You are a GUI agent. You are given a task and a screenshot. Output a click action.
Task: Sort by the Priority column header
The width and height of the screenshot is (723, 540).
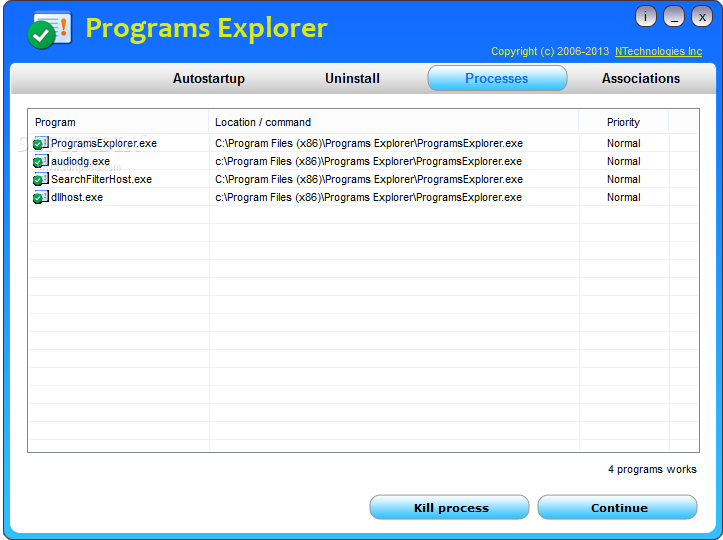coord(623,122)
